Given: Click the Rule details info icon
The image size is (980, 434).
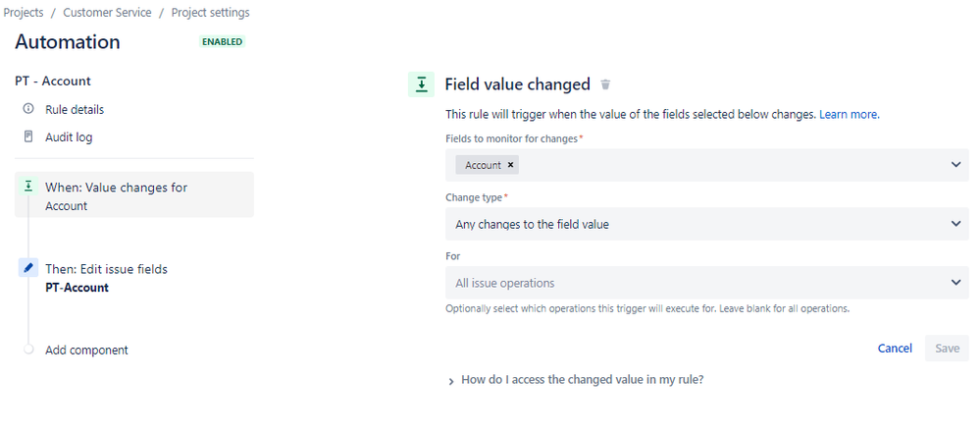Looking at the screenshot, I should (x=28, y=109).
